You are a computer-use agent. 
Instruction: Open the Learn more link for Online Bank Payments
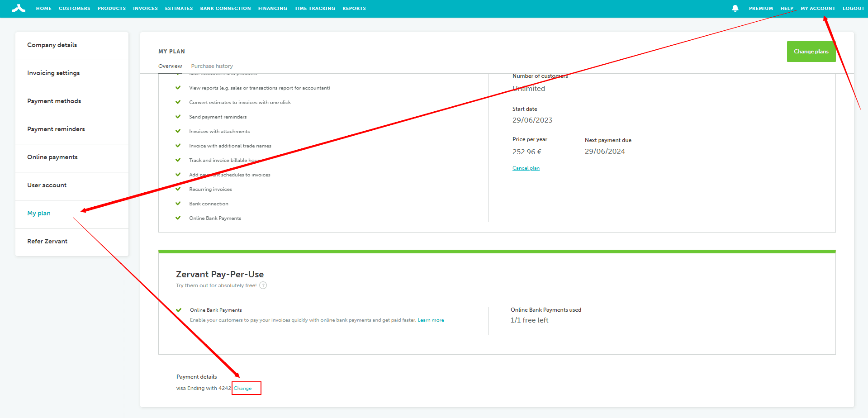[x=431, y=320]
